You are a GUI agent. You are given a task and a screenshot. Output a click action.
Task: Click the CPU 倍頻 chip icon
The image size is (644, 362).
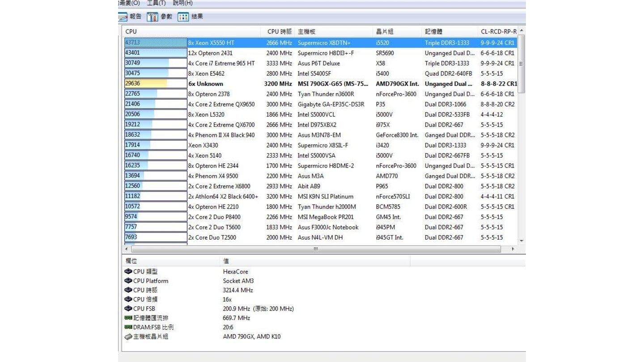pos(128,299)
